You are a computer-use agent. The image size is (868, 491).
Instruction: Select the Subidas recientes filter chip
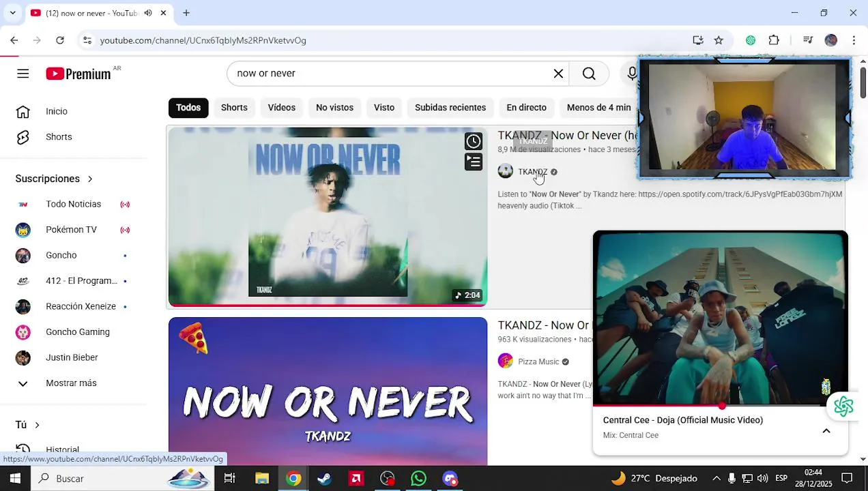tap(450, 108)
